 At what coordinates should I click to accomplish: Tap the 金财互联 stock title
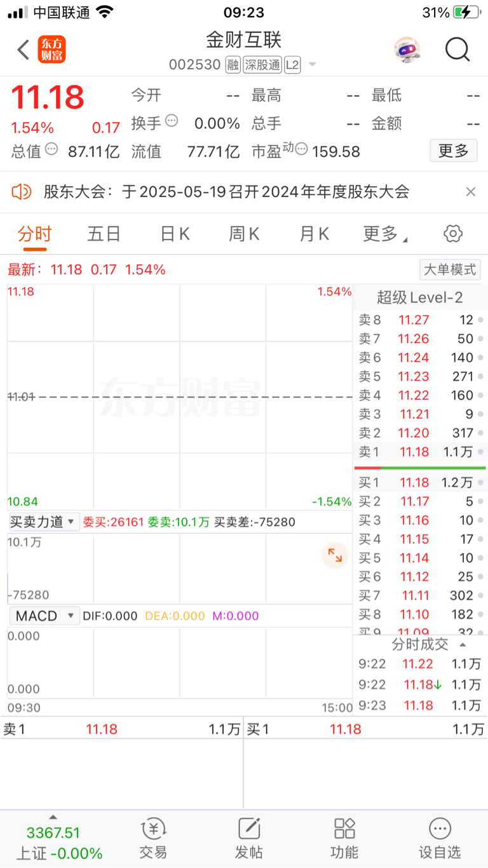tap(243, 39)
